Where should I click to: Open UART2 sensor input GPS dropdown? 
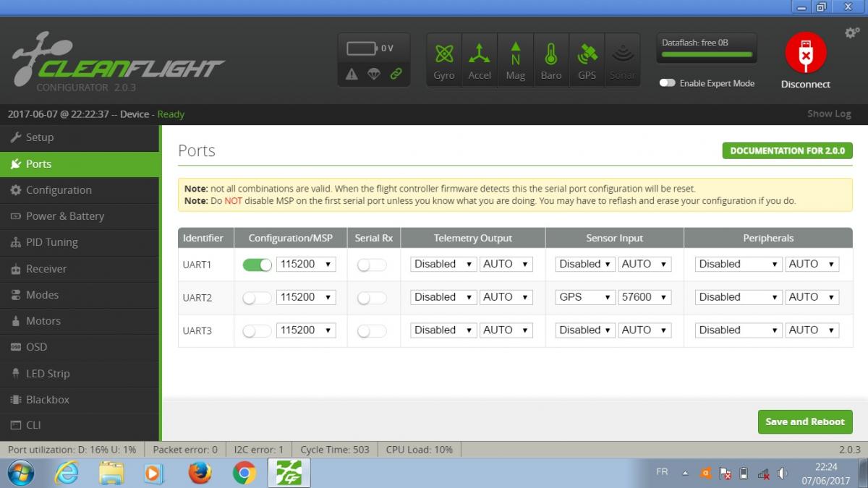click(x=585, y=297)
